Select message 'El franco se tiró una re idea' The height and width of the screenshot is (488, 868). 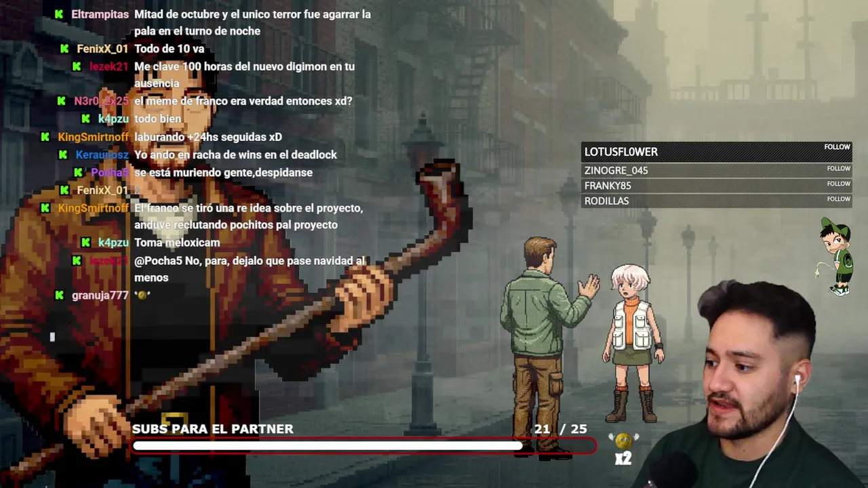pyautogui.click(x=248, y=216)
